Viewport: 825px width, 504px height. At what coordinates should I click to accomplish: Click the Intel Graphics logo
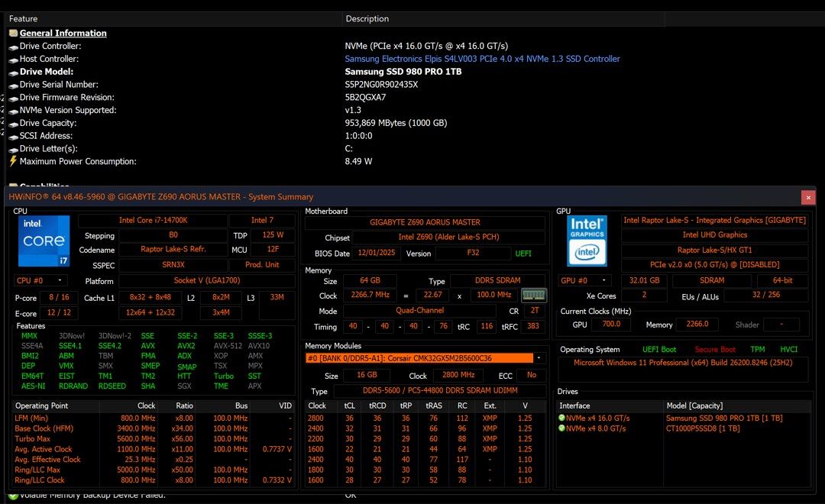(x=587, y=241)
